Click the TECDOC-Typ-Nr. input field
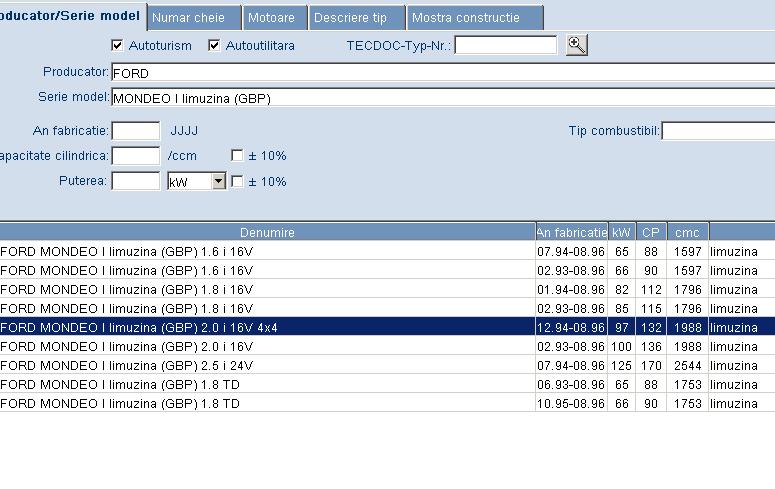 pos(506,45)
